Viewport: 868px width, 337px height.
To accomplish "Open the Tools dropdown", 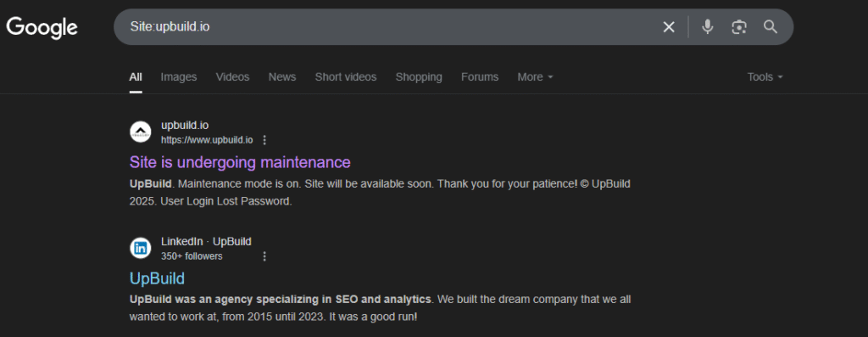I will click(x=765, y=77).
